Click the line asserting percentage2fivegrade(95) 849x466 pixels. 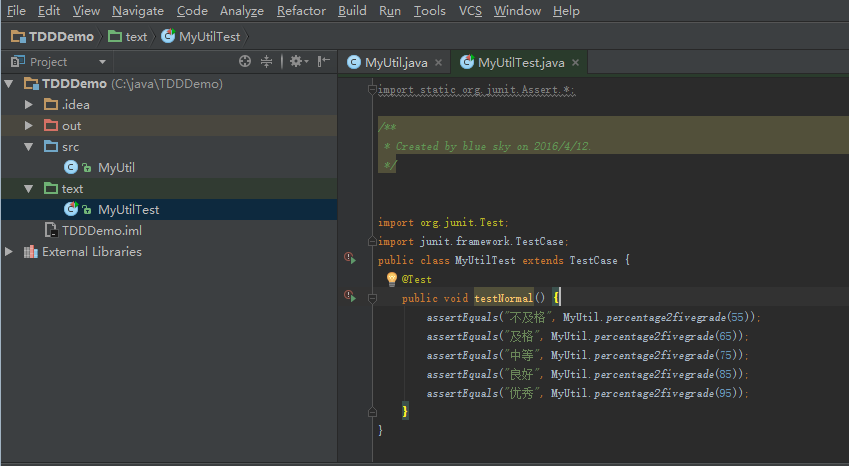[587, 393]
